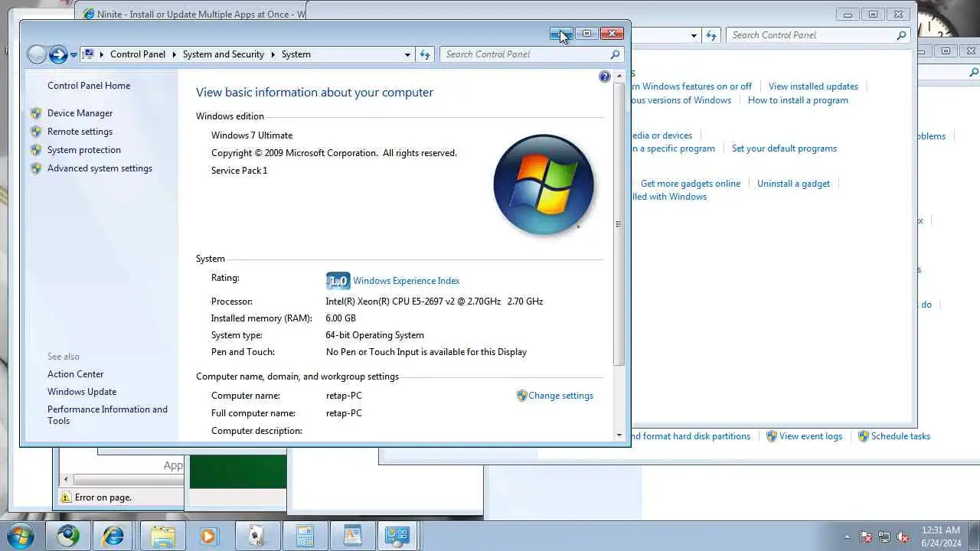
Task: Go back using the System window's Back arrow
Action: [36, 54]
